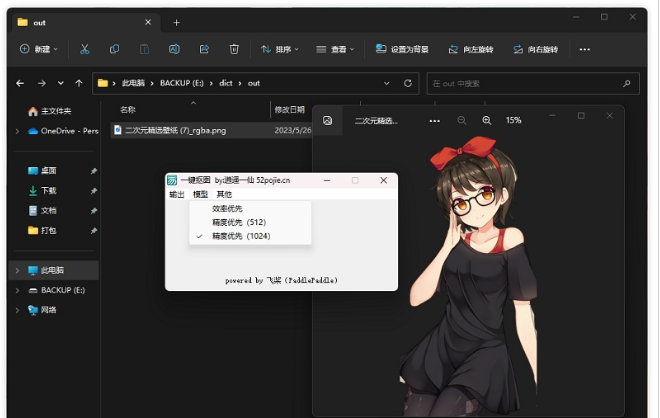Viewport: 660px width, 418px height.
Task: Unpin 打包 using its pin icon
Action: tap(94, 231)
